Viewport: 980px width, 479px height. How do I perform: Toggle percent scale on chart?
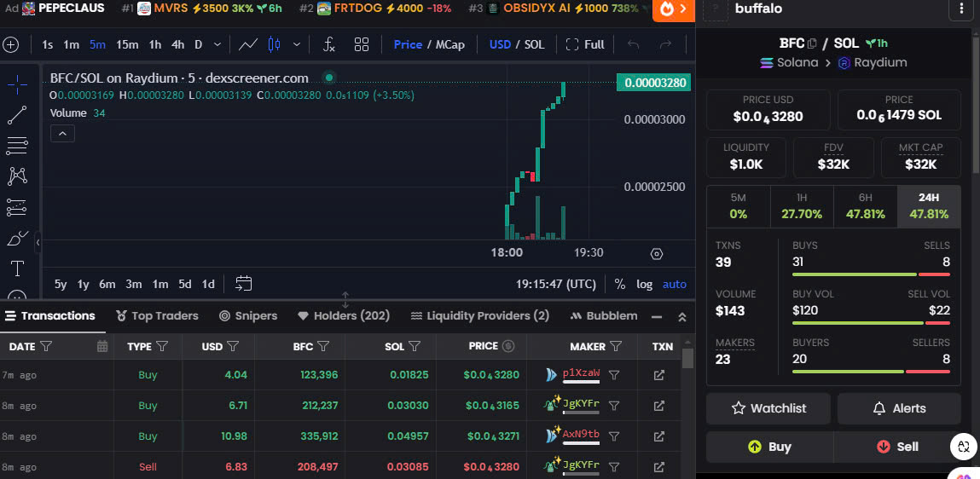(619, 284)
